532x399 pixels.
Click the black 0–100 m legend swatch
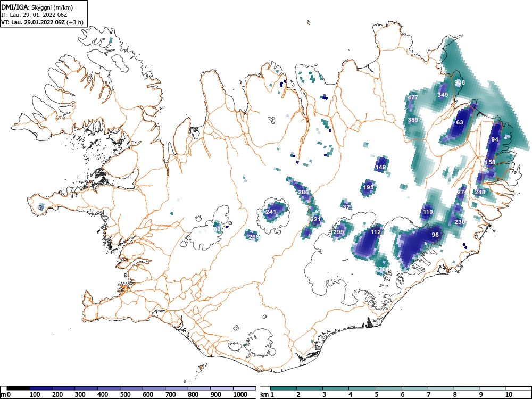(x=18, y=388)
